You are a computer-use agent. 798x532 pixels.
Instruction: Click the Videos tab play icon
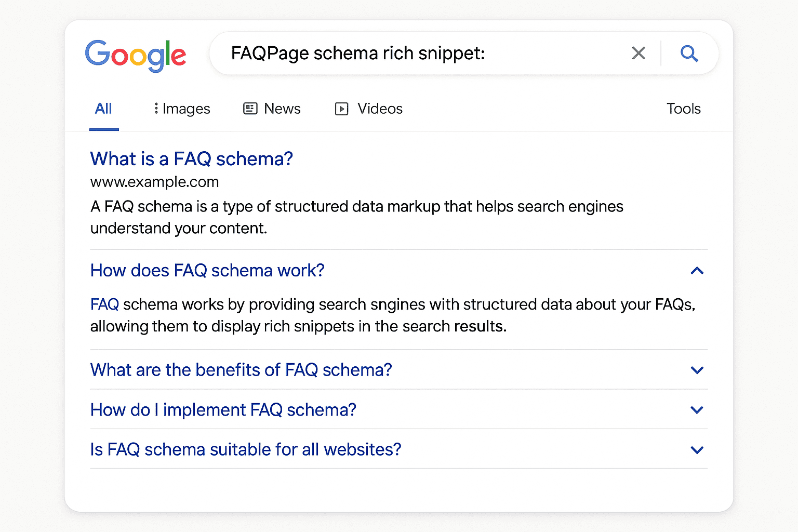(x=341, y=109)
